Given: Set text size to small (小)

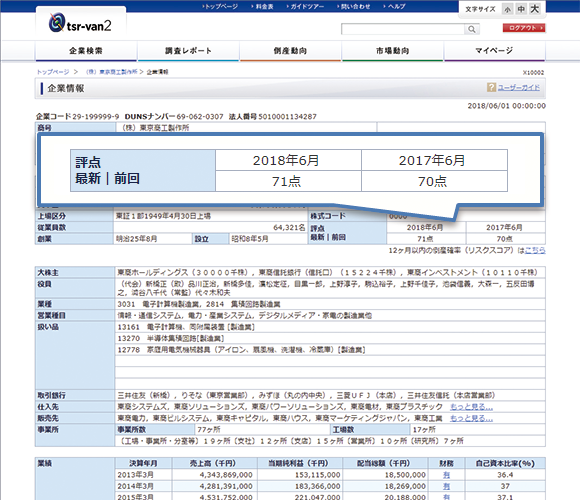Looking at the screenshot, I should point(507,9).
